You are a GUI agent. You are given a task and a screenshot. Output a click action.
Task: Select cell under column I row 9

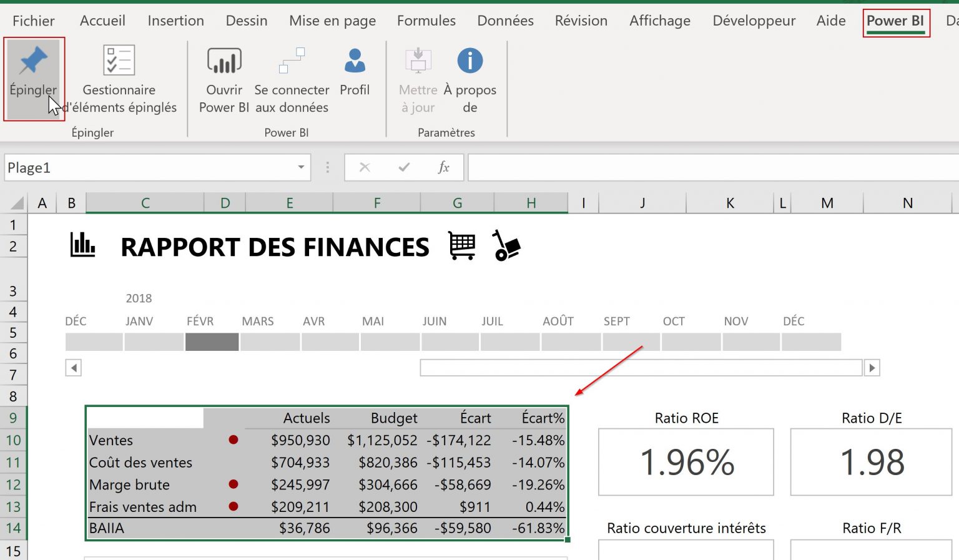pyautogui.click(x=583, y=418)
